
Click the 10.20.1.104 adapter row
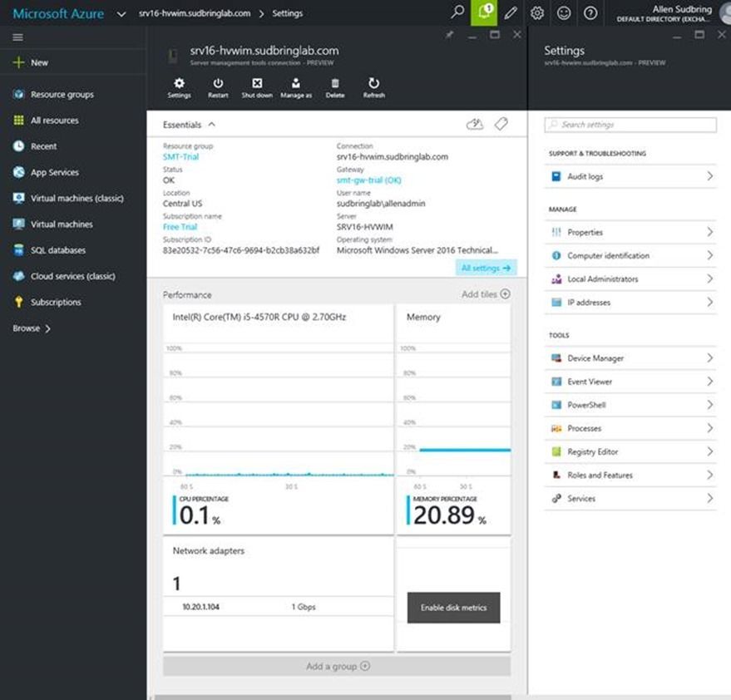(279, 607)
